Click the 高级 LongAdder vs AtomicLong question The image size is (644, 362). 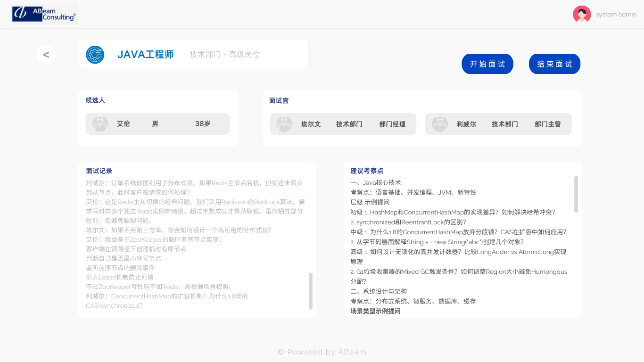(458, 256)
